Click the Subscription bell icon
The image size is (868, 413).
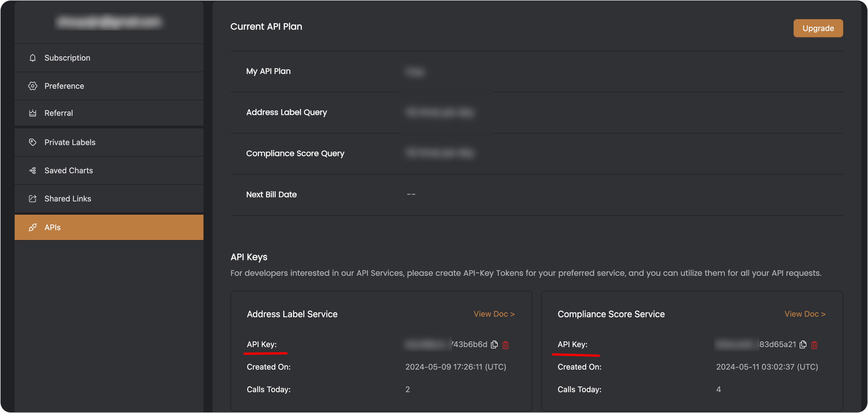click(32, 58)
